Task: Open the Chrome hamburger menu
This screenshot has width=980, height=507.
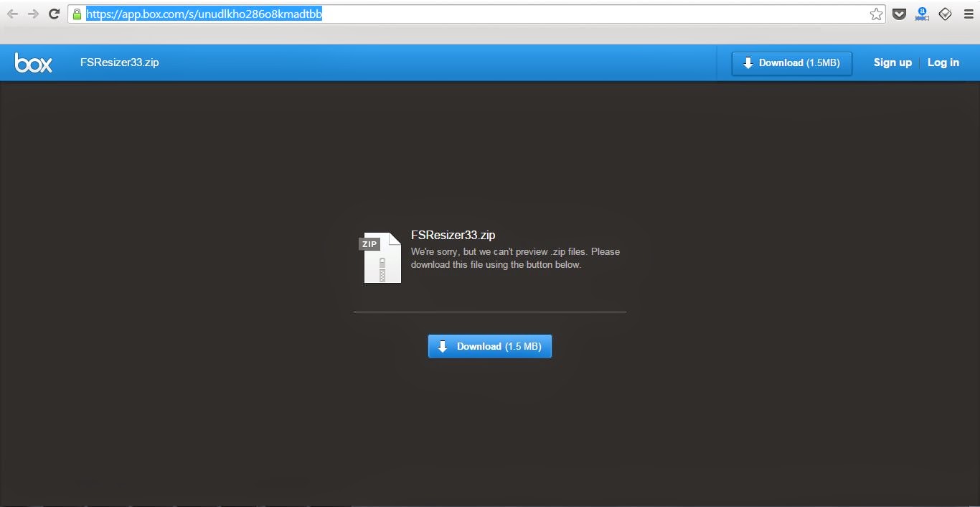Action: pyautogui.click(x=969, y=14)
